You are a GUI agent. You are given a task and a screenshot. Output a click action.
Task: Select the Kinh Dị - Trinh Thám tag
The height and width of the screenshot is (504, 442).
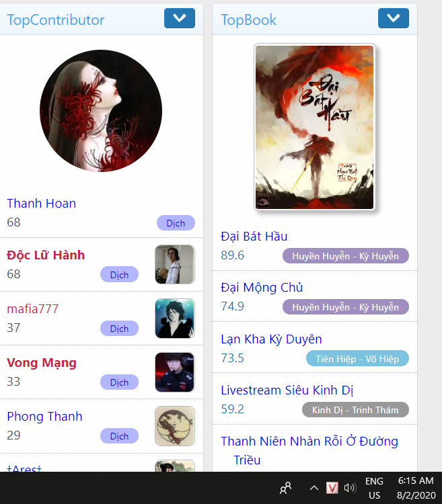tap(355, 410)
